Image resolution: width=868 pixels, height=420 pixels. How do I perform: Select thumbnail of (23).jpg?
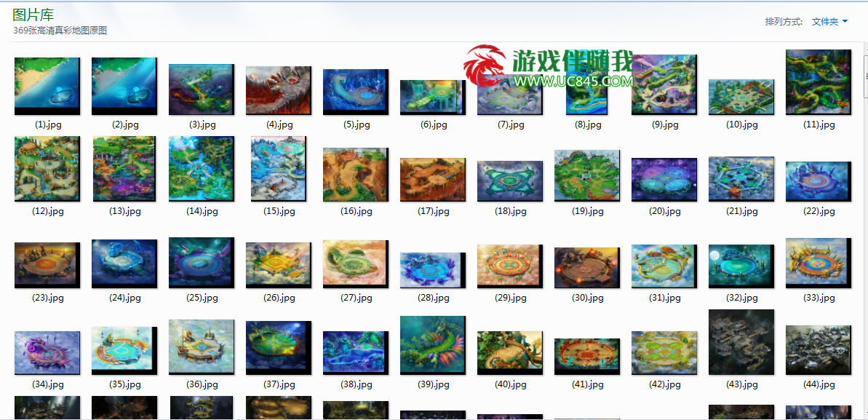point(47,266)
